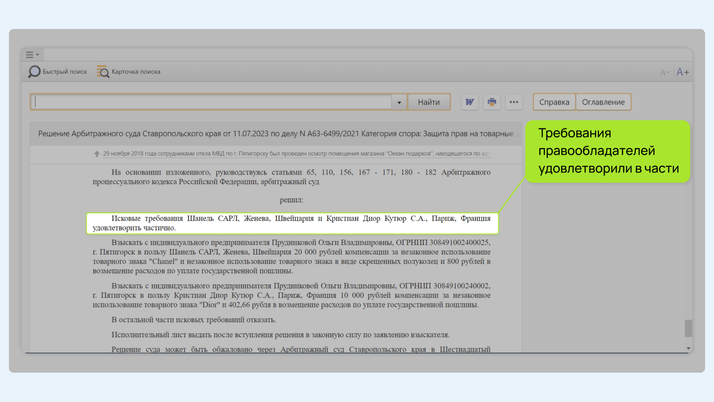The image size is (714, 402).
Task: Click inside the search text field
Action: [210, 102]
